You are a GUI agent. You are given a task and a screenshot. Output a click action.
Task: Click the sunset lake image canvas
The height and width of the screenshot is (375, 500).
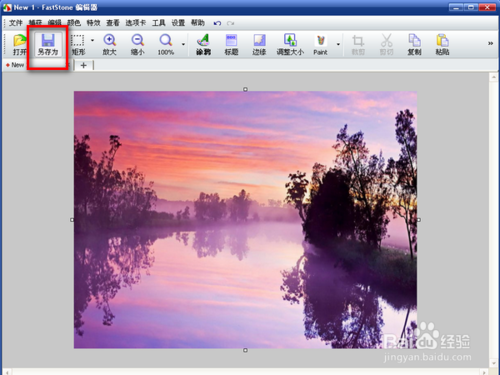[245, 220]
